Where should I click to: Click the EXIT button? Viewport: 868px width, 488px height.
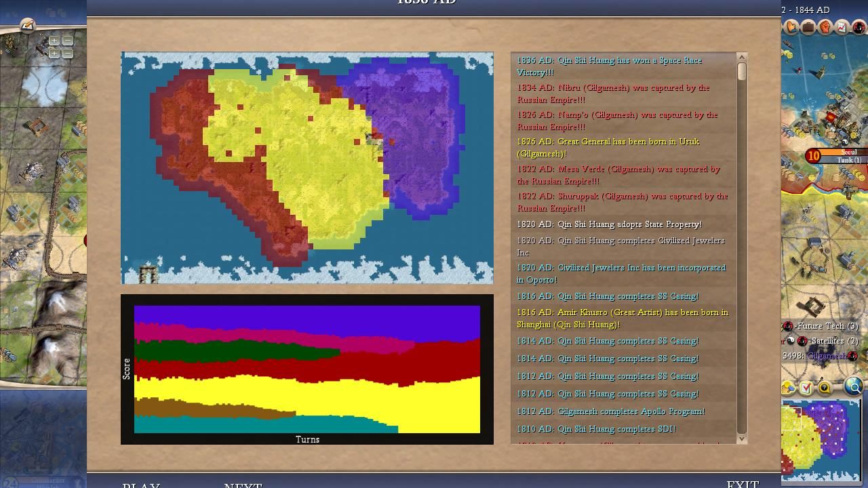pyautogui.click(x=743, y=484)
